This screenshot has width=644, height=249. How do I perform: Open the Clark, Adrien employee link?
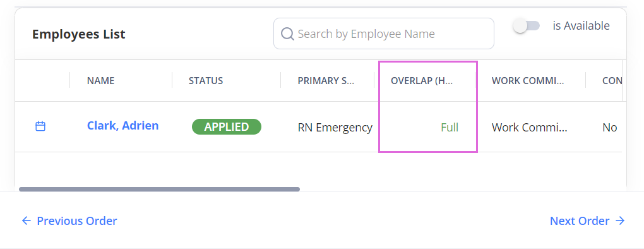tap(123, 126)
